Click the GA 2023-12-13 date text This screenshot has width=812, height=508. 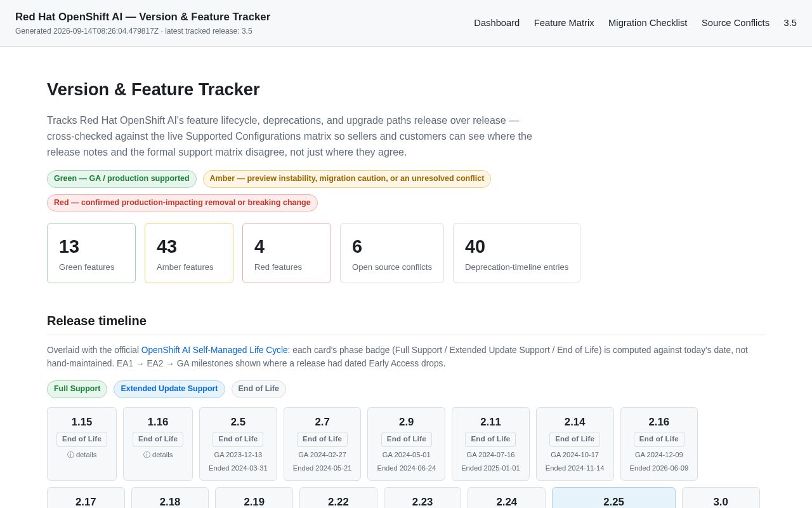[x=238, y=455]
